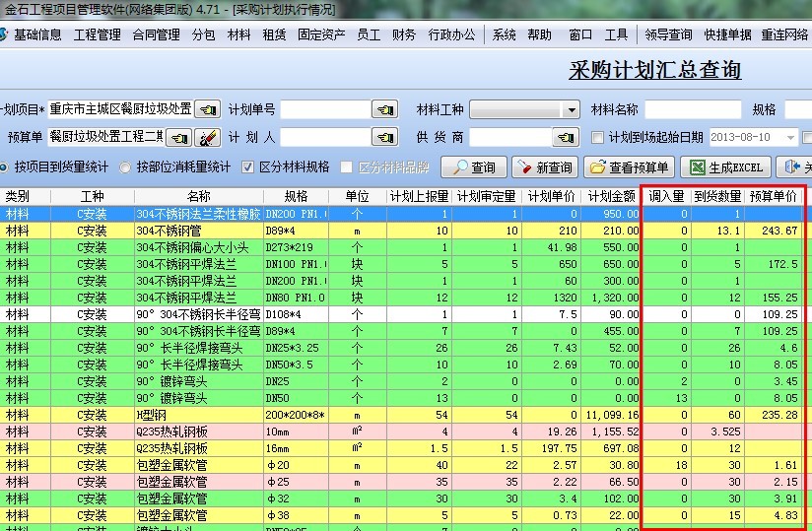The width and height of the screenshot is (812, 531).
Task: Expand the 材料工种 dropdown
Action: point(571,109)
